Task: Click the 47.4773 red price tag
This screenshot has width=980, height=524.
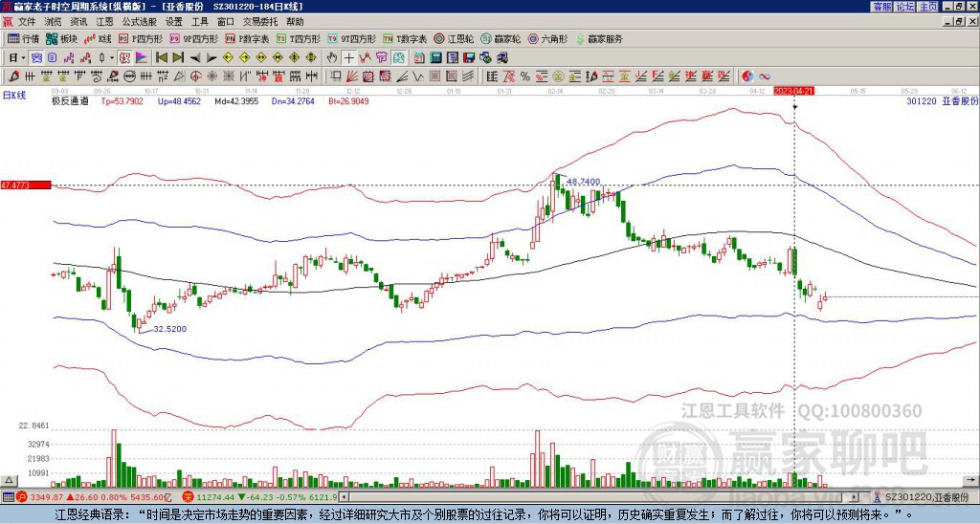Action: coord(26,186)
